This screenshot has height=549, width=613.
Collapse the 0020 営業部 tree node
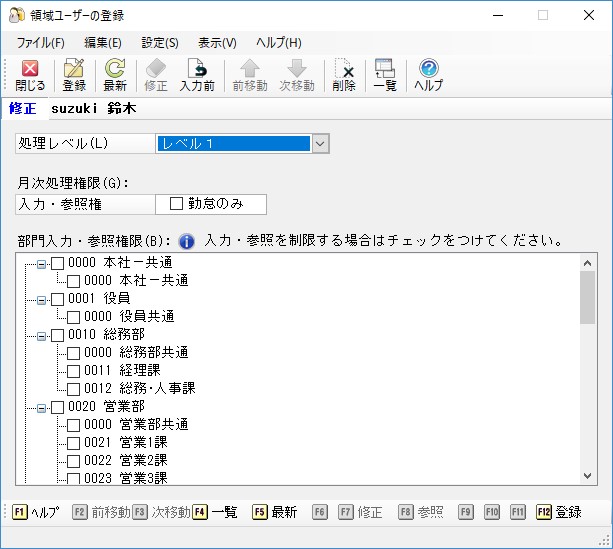point(41,408)
